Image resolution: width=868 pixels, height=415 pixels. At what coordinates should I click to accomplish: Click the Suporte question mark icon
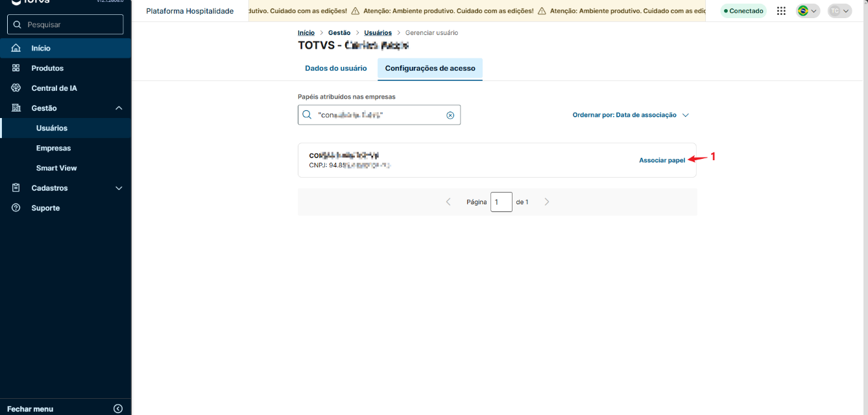coord(16,208)
